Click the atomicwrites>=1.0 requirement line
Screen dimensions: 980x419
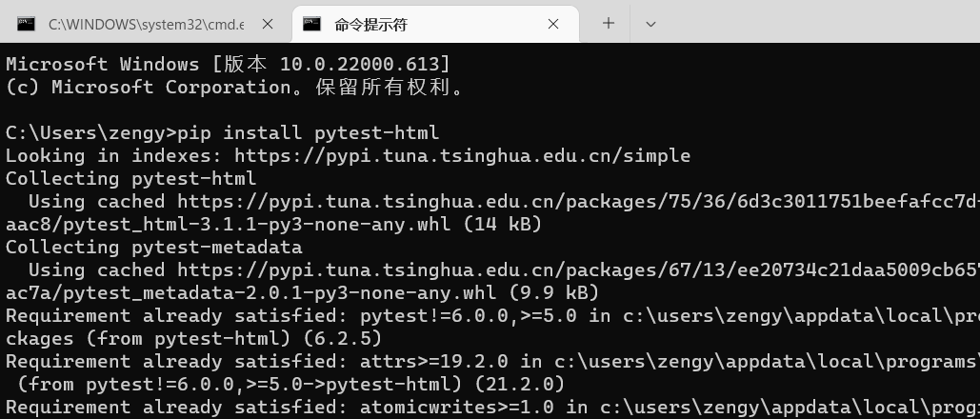(492, 408)
